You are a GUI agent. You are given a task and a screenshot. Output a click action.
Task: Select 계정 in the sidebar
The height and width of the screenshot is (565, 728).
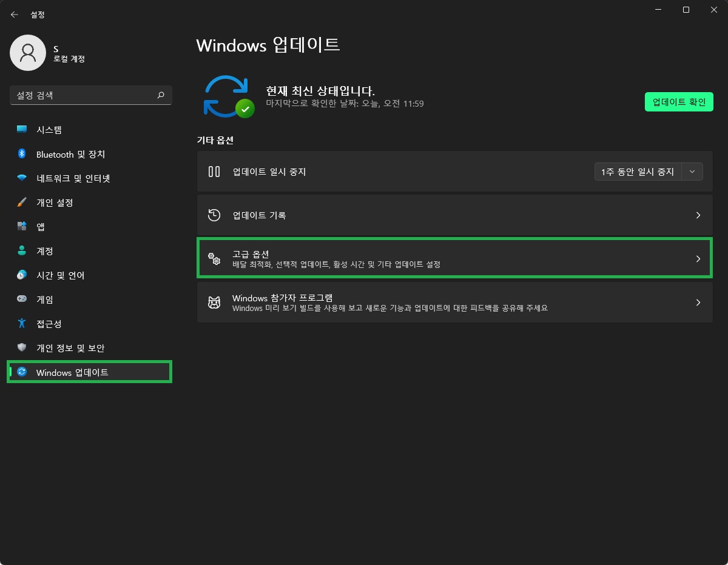click(43, 251)
